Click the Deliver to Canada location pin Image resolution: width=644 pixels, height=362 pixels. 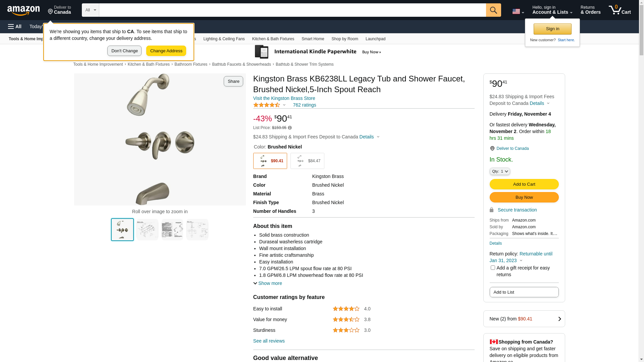[492, 148]
